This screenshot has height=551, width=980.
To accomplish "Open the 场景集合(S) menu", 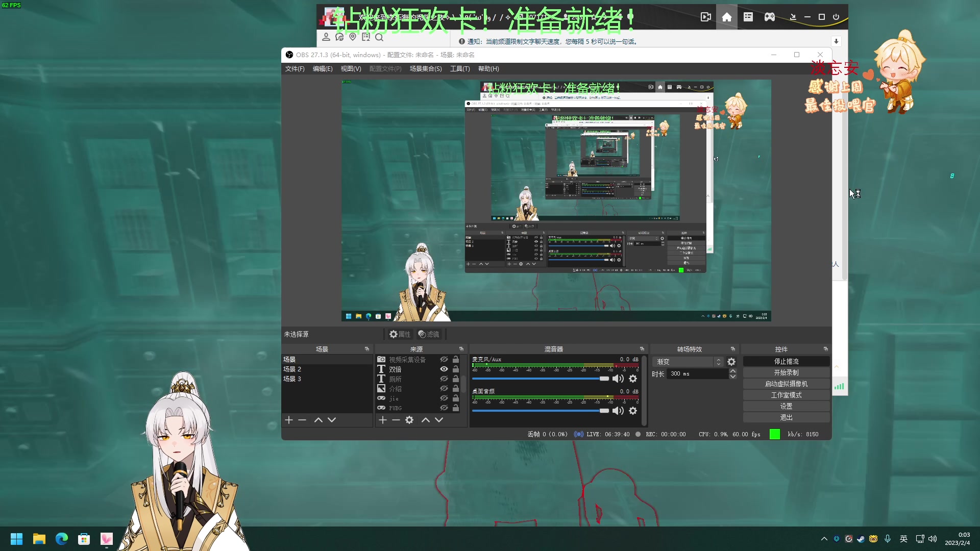I will 426,69.
